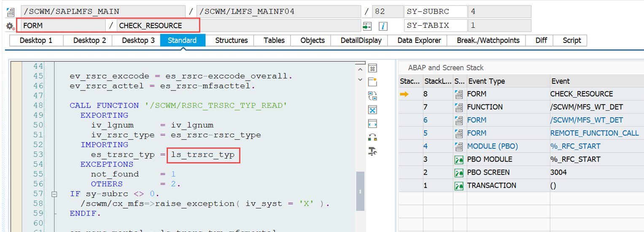
Task: Click the gear icon beside the FORM field
Action: pos(10,26)
